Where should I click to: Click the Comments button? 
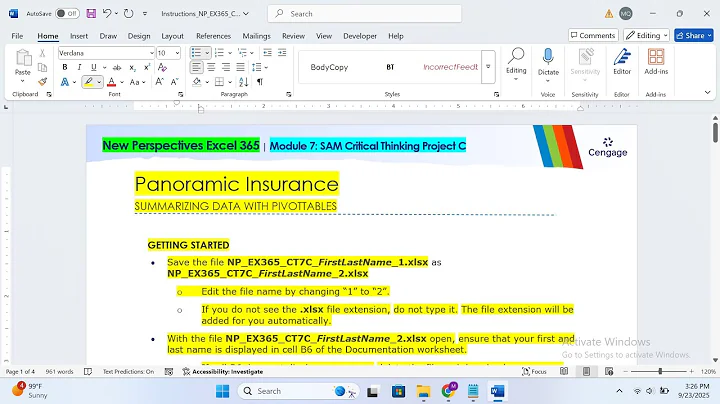coord(593,35)
